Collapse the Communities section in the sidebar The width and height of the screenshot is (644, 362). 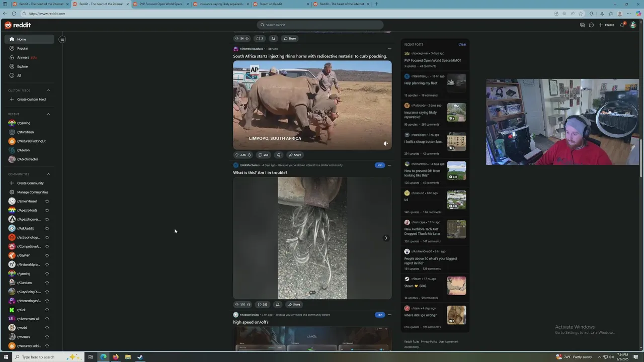(x=48, y=174)
